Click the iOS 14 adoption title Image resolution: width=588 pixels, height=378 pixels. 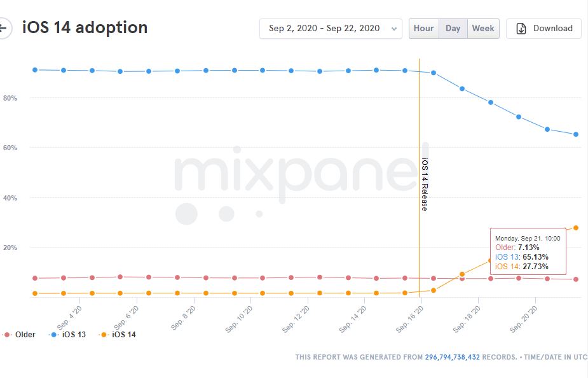(85, 28)
